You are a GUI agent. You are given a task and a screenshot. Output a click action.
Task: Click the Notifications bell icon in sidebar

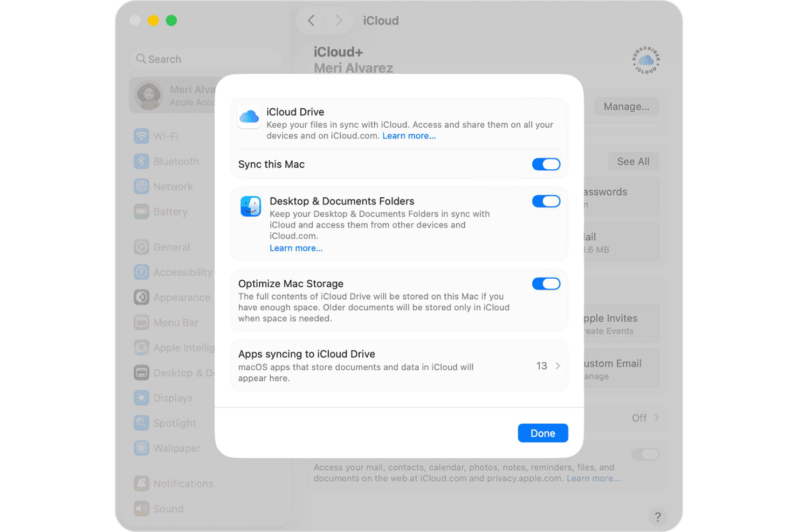click(x=141, y=483)
